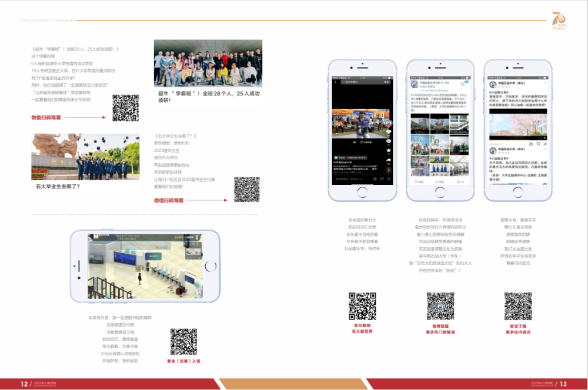588x390 pixels.
Task: Click the QR code above 官空了解
Action: (518, 306)
